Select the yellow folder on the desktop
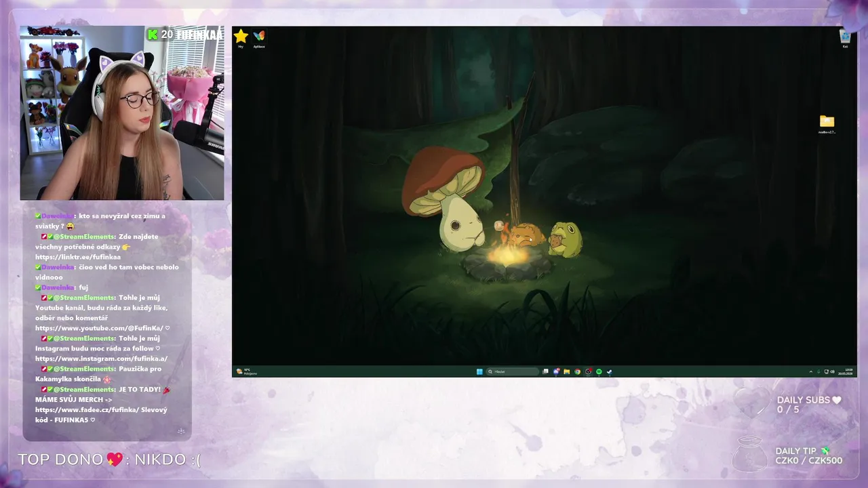This screenshot has height=488, width=868. [x=827, y=124]
